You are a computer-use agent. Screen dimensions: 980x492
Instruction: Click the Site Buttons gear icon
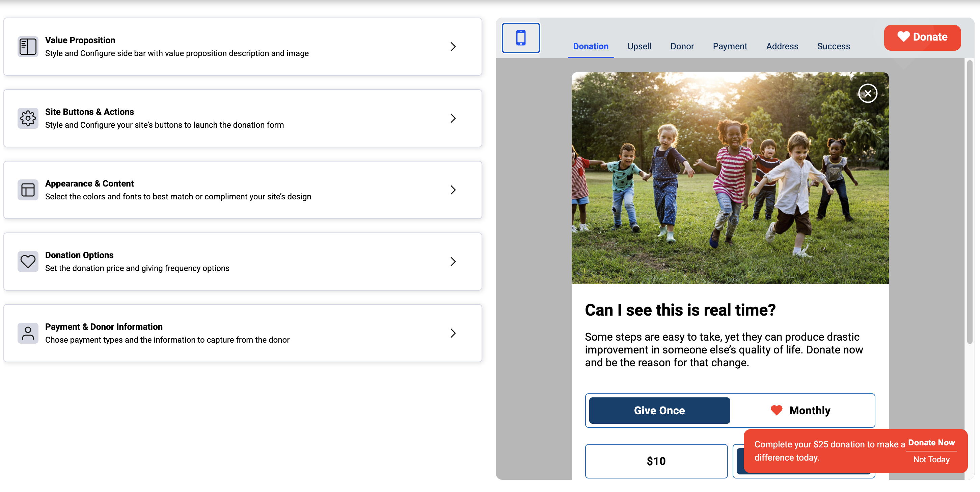click(x=28, y=118)
